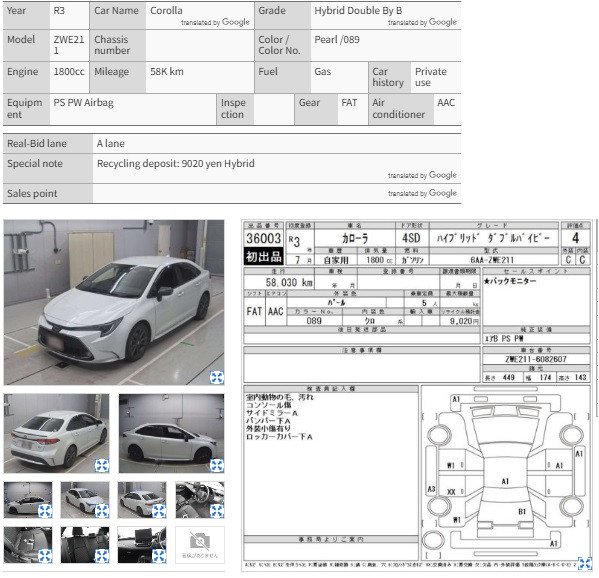Open the auction inspection sheet image

[417, 395]
